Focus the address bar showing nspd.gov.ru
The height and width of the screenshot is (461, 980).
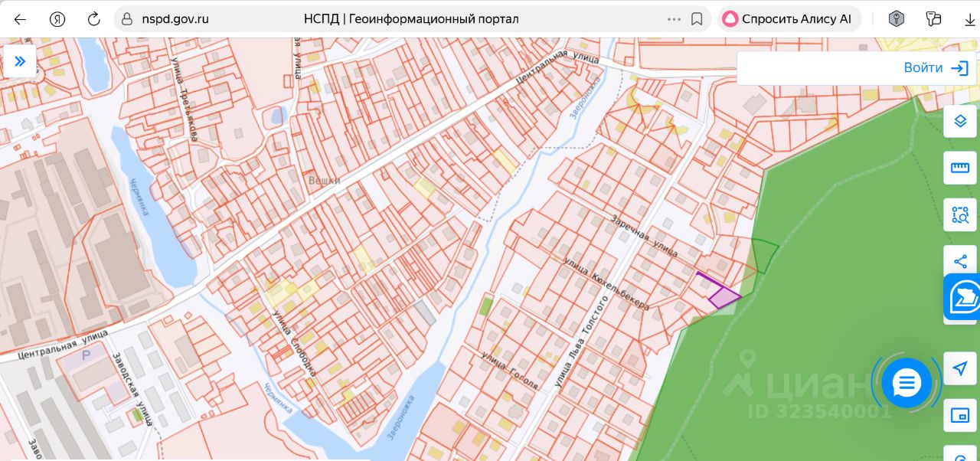pos(413,19)
